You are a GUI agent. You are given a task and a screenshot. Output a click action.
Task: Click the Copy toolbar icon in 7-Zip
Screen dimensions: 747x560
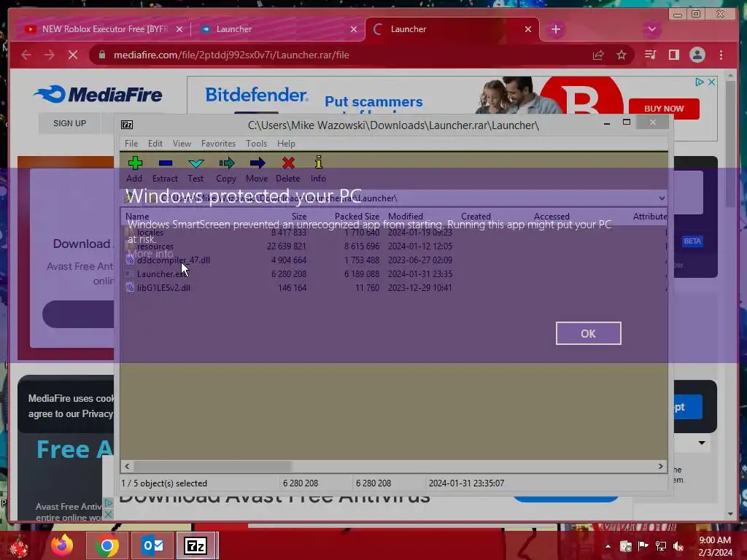click(x=226, y=169)
